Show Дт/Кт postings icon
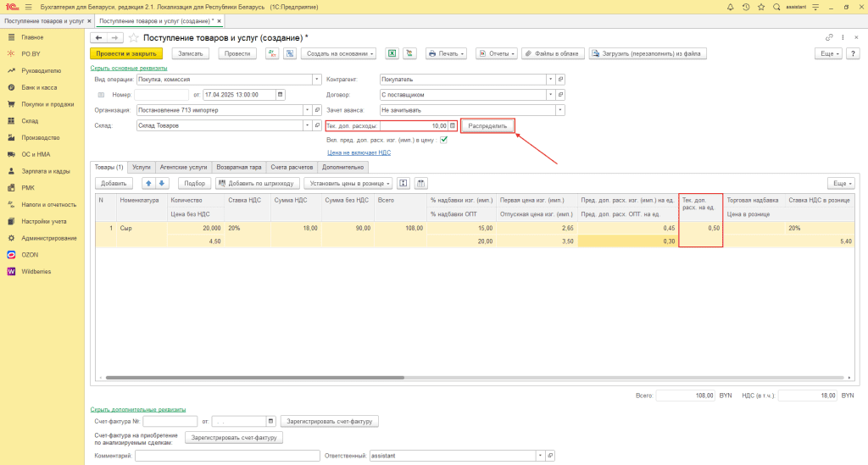The height and width of the screenshot is (465, 868). (x=272, y=53)
